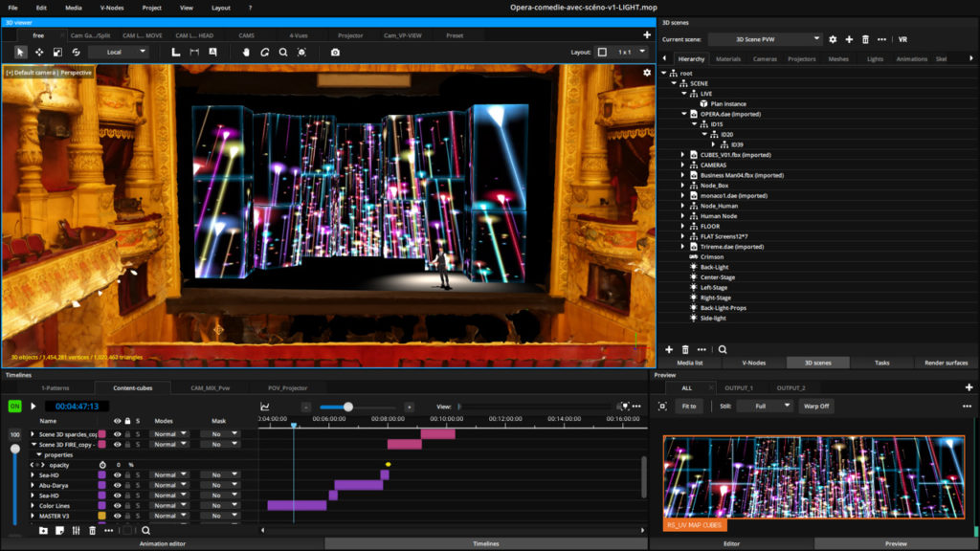980x551 pixels.
Task: Hide the Abu-Darya layer with eye icon
Action: [x=117, y=485]
